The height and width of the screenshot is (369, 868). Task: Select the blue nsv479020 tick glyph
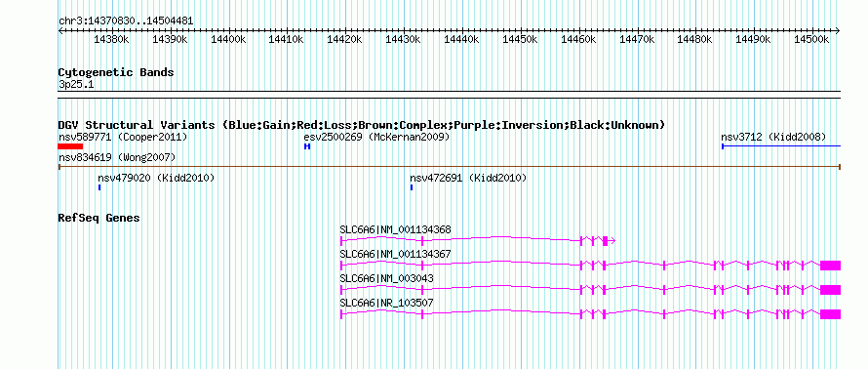click(99, 187)
